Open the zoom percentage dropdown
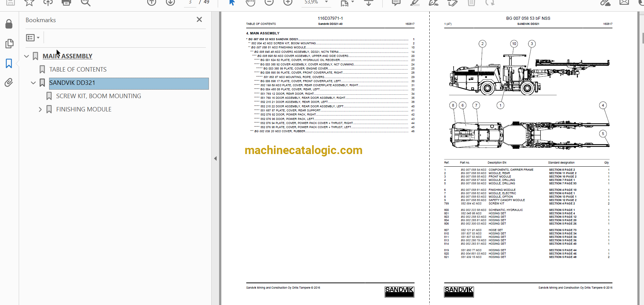 pos(326,2)
